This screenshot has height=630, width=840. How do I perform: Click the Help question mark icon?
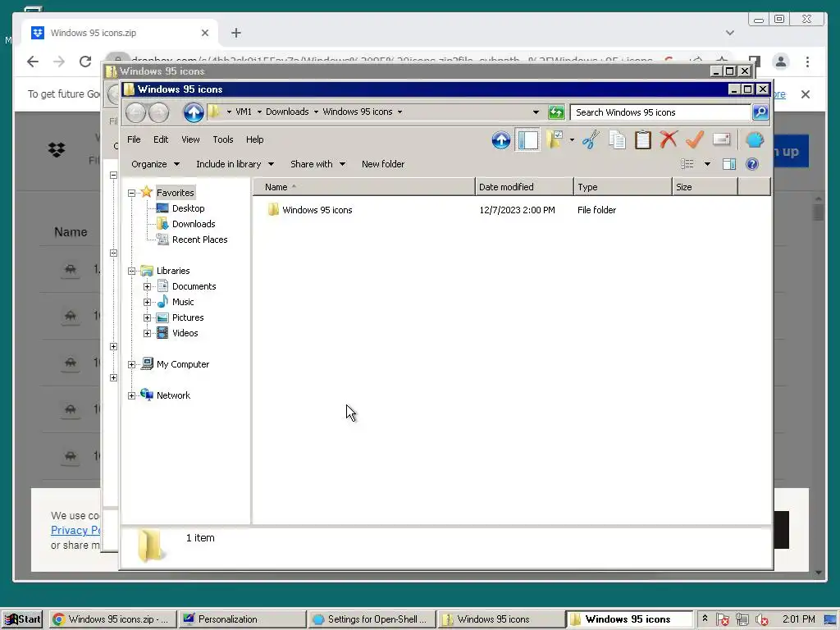click(x=752, y=164)
